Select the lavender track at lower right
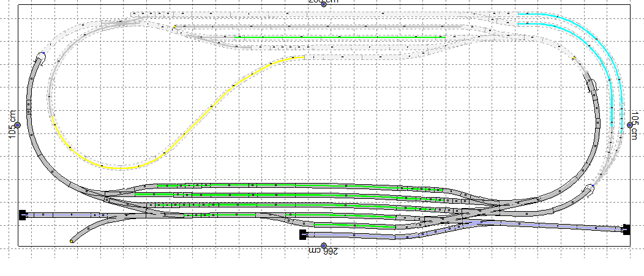The image size is (644, 276). (x=551, y=225)
